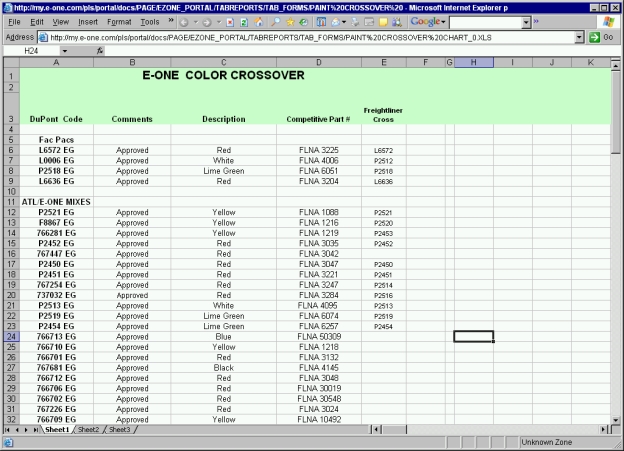
Task: Expand the Back button history dropdown
Action: tap(195, 22)
